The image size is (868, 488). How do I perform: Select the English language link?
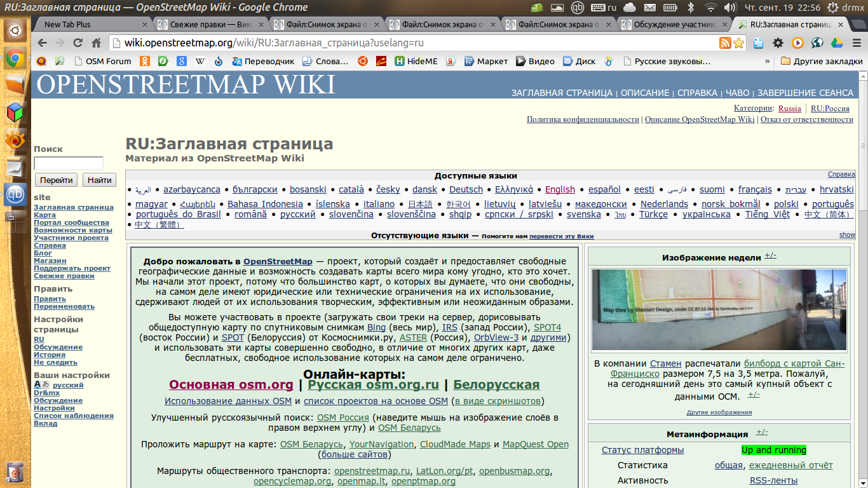tap(560, 189)
